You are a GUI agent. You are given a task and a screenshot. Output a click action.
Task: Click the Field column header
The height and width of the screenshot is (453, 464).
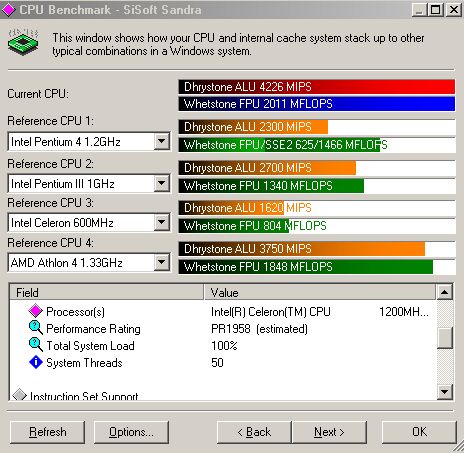click(x=106, y=292)
